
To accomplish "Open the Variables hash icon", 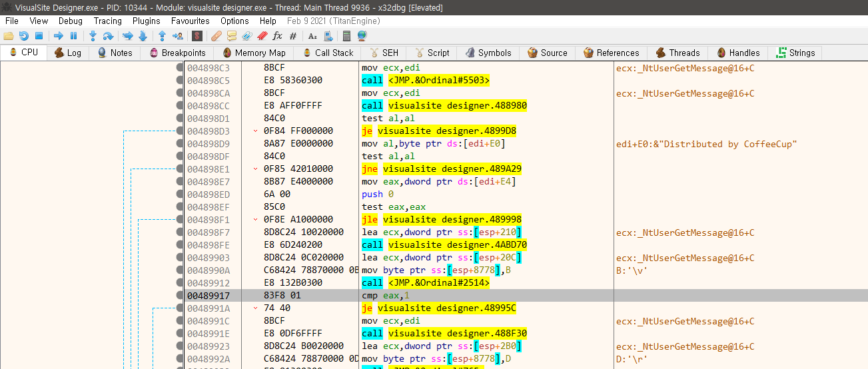I will coord(293,36).
